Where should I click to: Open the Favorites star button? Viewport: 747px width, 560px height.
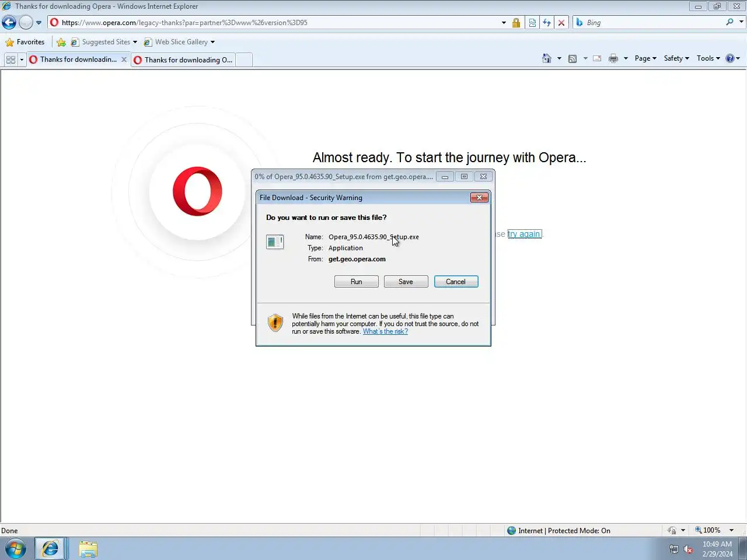coord(25,42)
